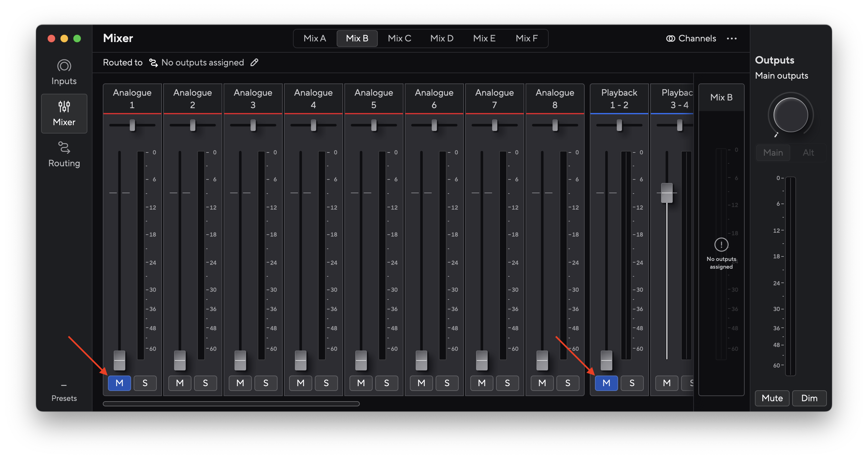Mute Analogue 4 channel

301,383
